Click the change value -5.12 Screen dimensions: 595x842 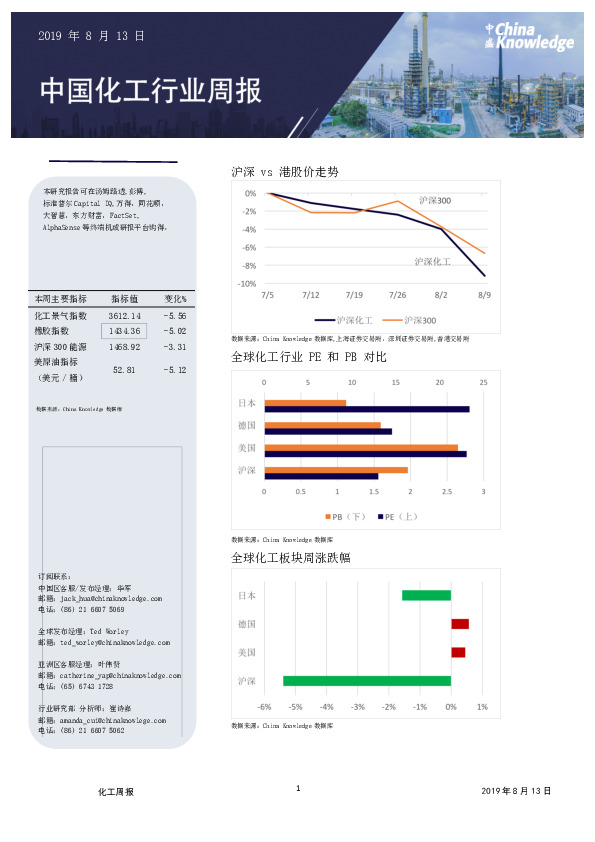[175, 370]
